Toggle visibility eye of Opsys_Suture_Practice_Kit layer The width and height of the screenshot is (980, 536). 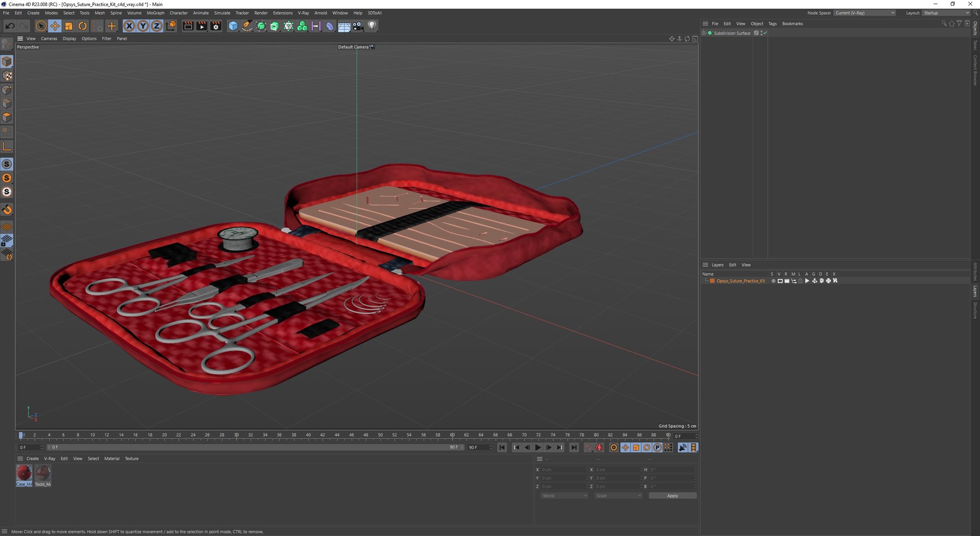pyautogui.click(x=779, y=281)
